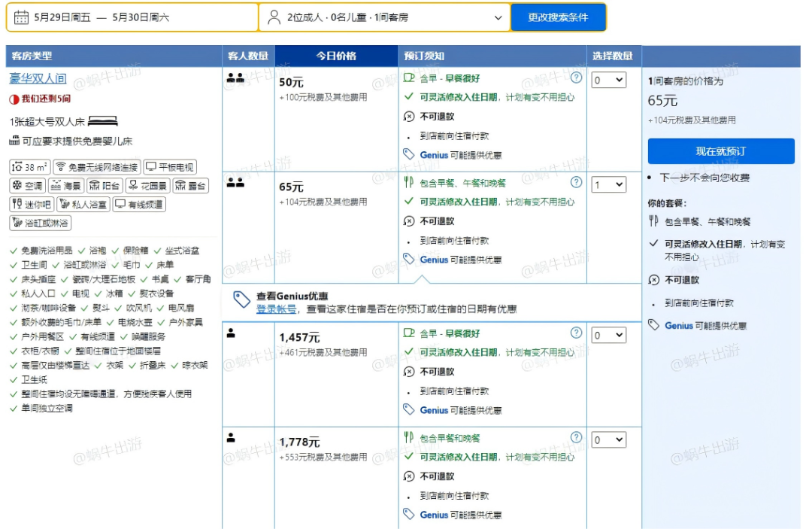The width and height of the screenshot is (812, 529).
Task: Click the 包含早餐和晚餐 text in 1,778元 row
Action: coord(450,438)
